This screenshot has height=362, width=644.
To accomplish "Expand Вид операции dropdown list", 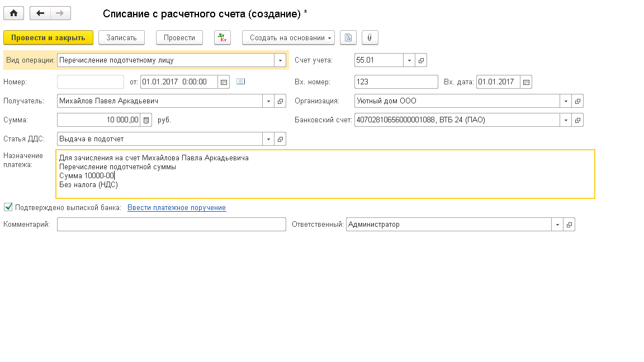I will click(x=280, y=60).
